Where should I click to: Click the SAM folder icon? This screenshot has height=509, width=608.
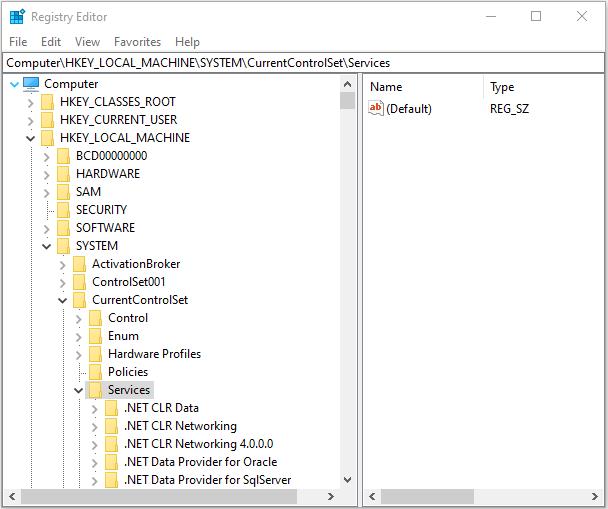[x=63, y=192]
